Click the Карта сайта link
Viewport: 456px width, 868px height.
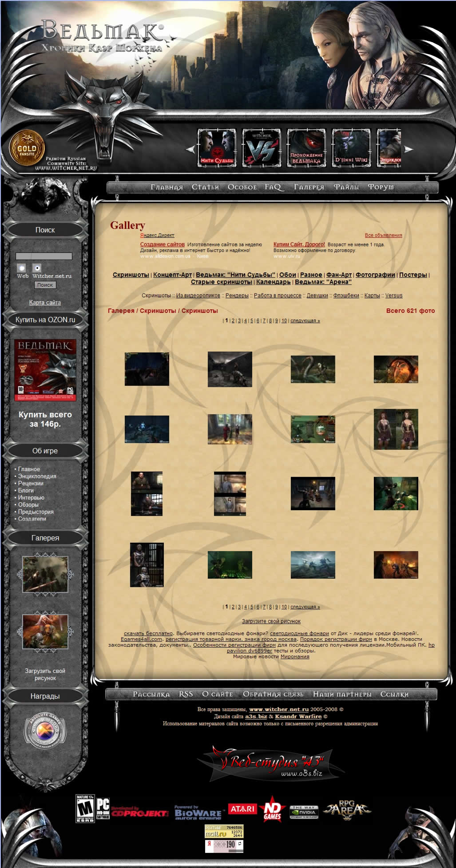click(x=45, y=302)
